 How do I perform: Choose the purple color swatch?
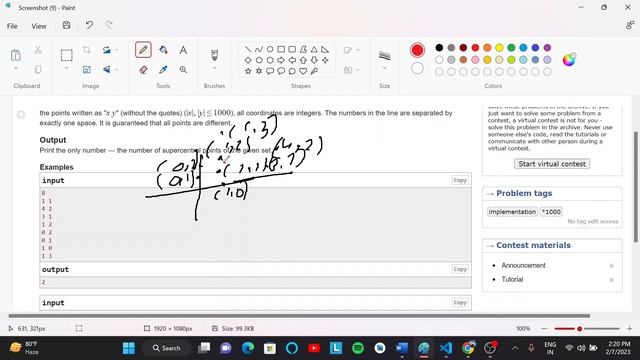coord(547,48)
